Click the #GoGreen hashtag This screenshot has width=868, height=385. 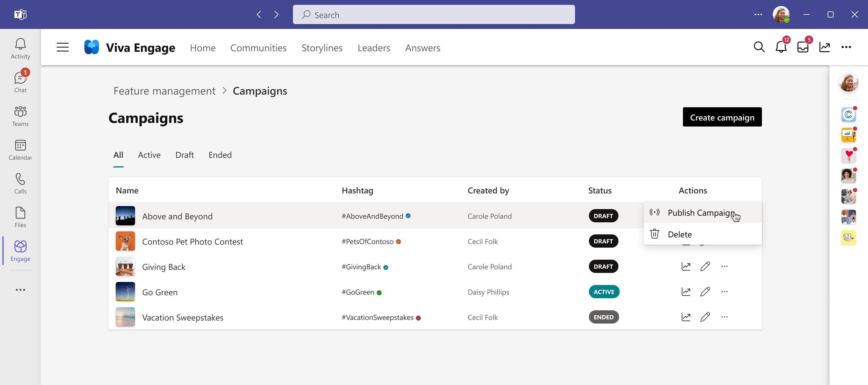358,292
